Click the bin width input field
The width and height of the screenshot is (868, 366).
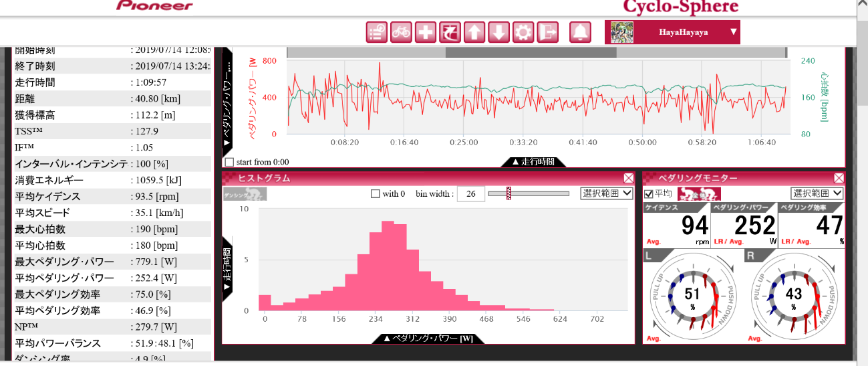tap(470, 194)
